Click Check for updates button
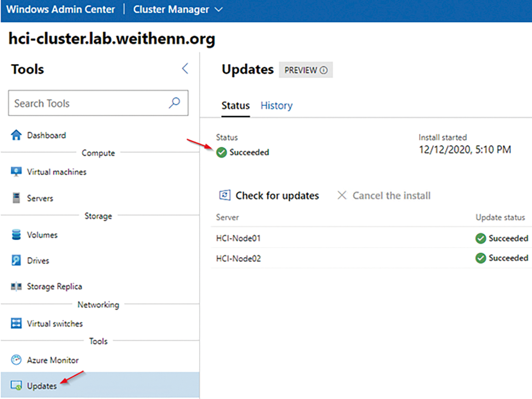 tap(269, 195)
